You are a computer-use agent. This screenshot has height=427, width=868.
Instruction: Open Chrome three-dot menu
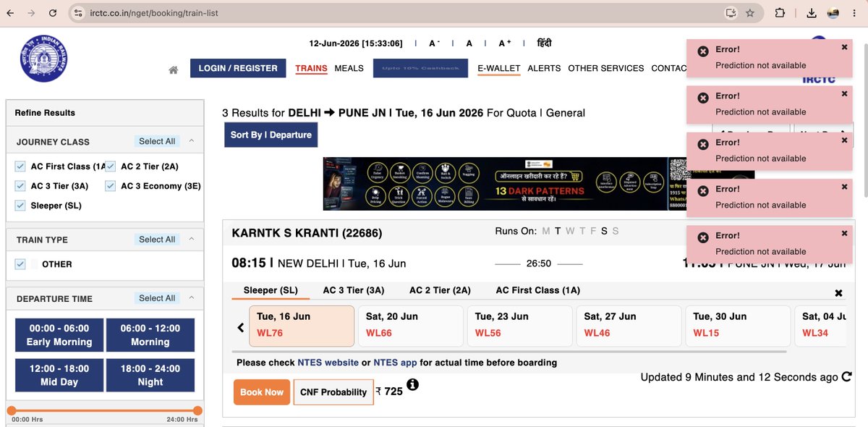pos(856,13)
